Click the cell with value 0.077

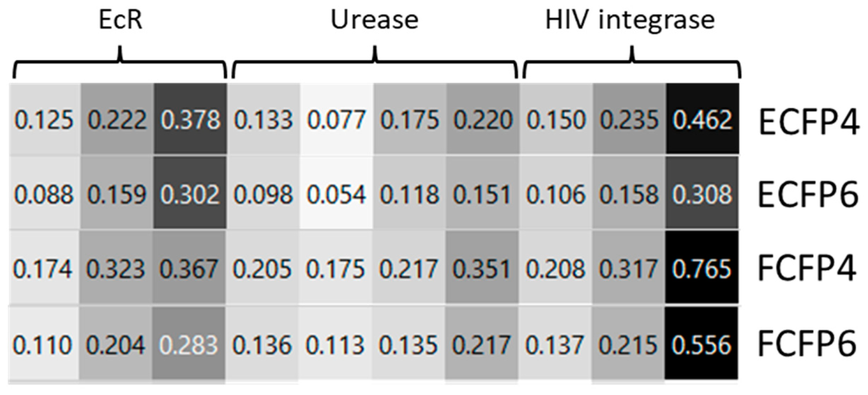pyautogui.click(x=336, y=120)
